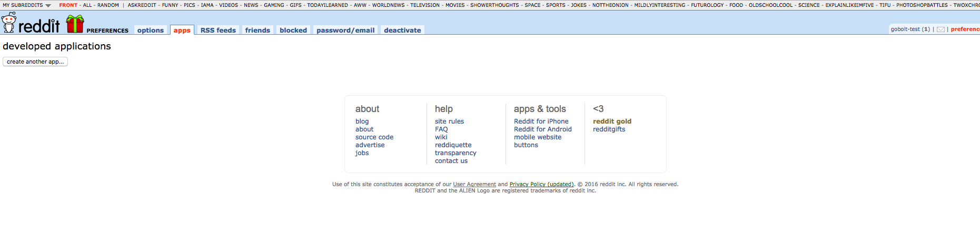Visit TIFU subreddit link
The image size is (980, 234).
click(x=885, y=5)
